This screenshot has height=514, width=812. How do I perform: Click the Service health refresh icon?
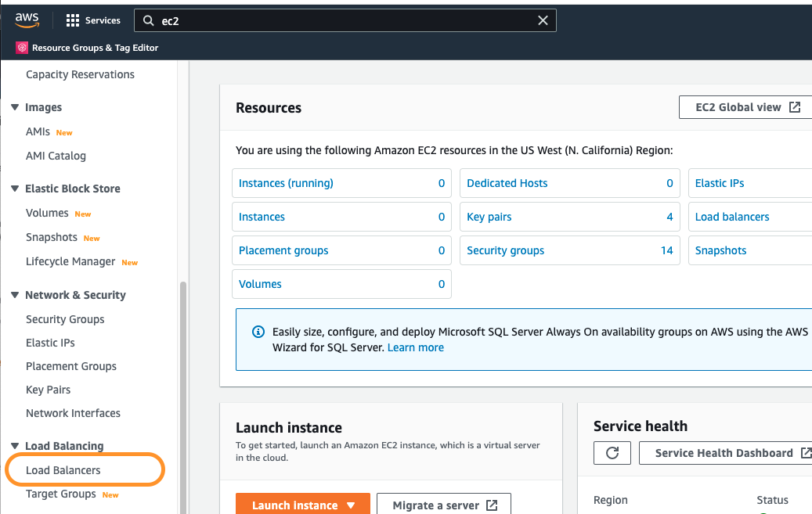point(612,453)
